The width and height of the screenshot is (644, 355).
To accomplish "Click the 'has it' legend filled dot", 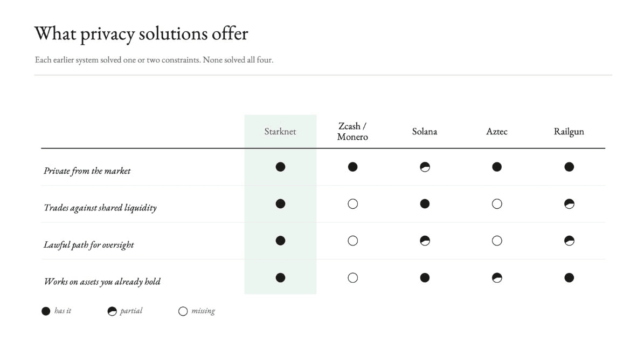I will (x=46, y=311).
